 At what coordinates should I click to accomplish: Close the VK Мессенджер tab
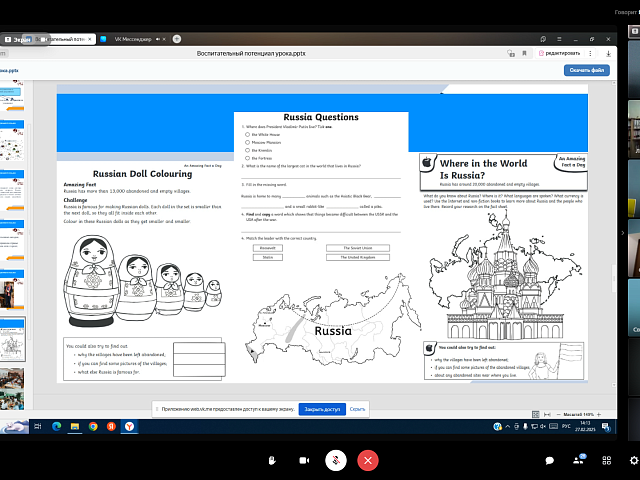point(164,39)
